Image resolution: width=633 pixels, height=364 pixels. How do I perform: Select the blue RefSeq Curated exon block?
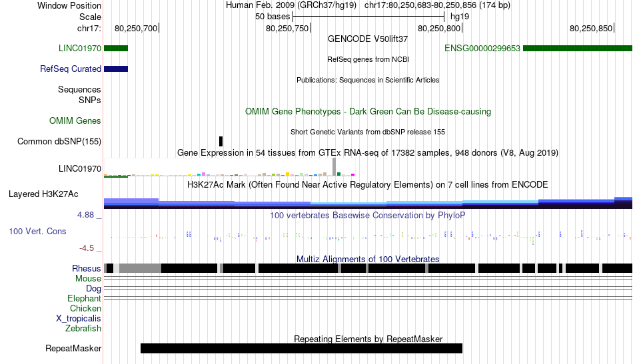click(116, 69)
